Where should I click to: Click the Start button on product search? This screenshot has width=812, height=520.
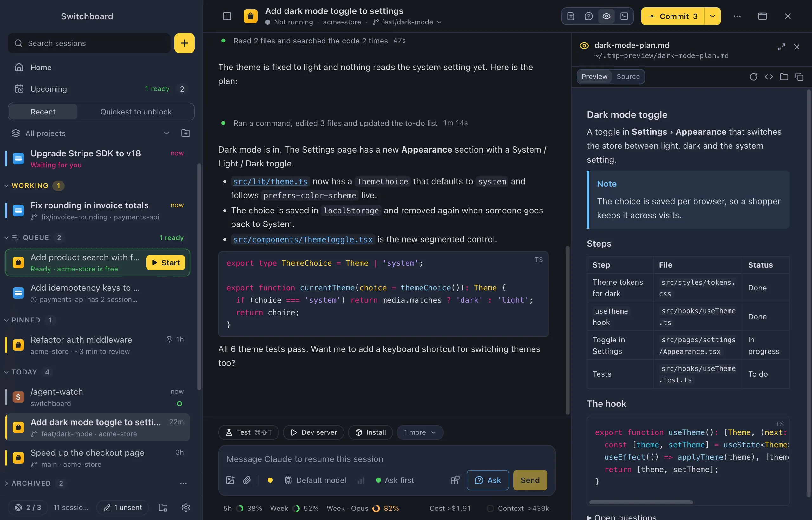point(166,262)
